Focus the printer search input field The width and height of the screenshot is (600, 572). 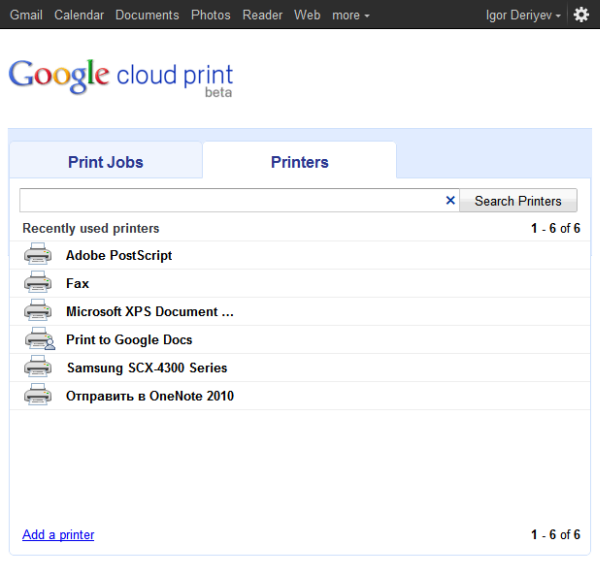point(230,201)
